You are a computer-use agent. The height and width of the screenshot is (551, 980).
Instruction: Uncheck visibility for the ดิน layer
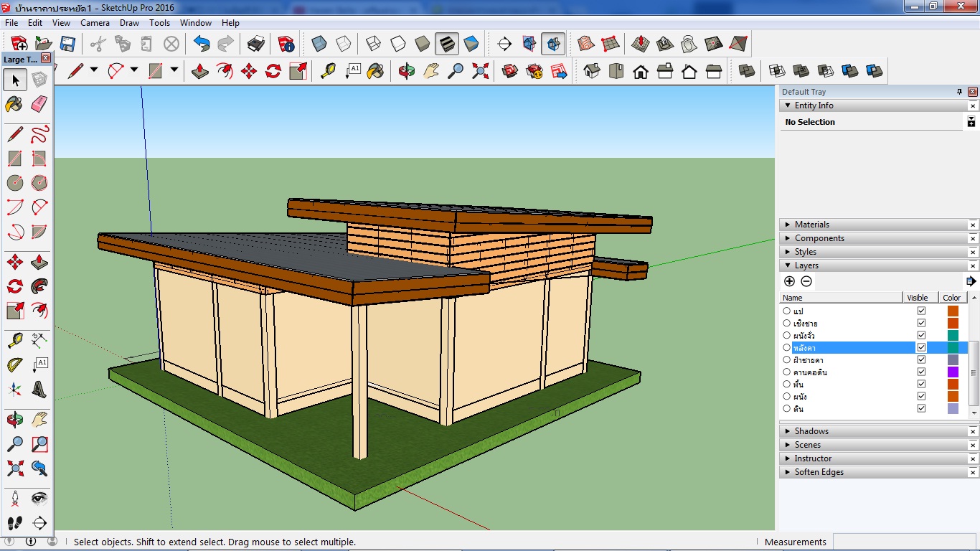click(x=921, y=409)
